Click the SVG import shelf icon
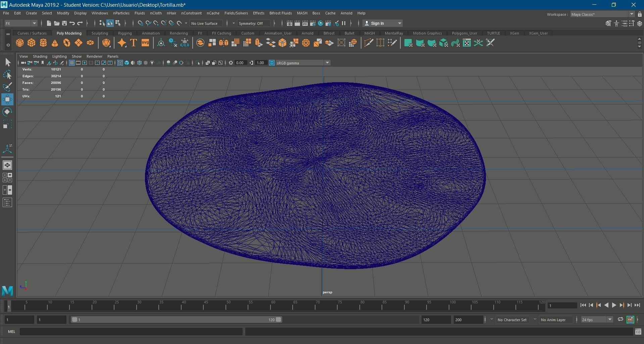The image size is (644, 344). click(x=145, y=43)
